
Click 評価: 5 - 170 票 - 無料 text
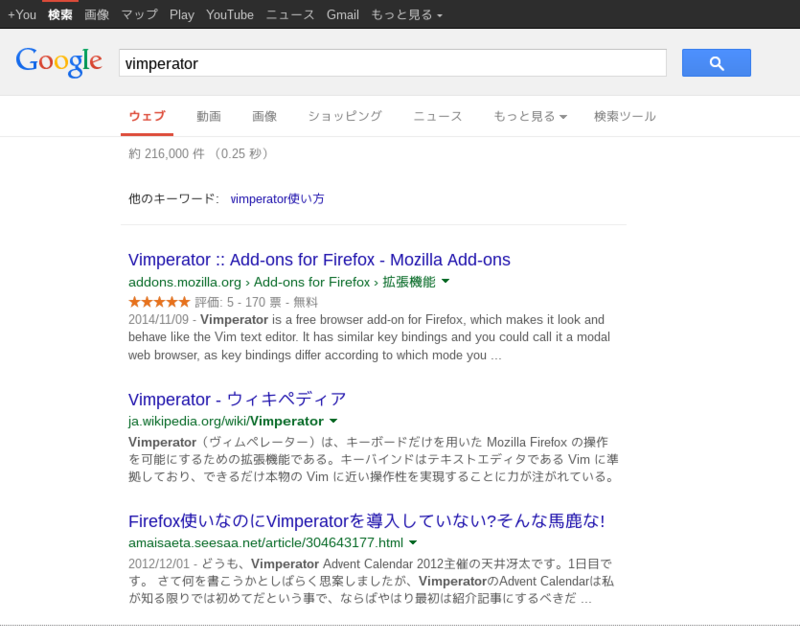(257, 303)
